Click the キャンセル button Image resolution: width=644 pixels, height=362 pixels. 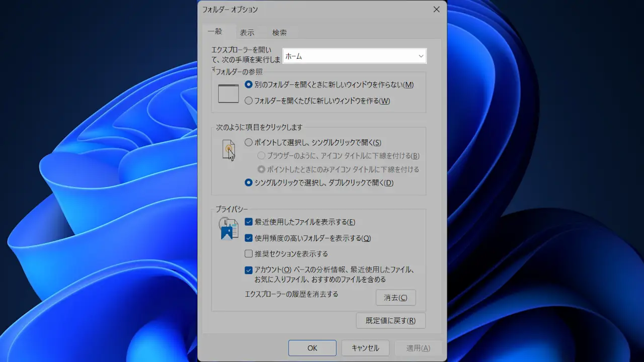coord(365,348)
